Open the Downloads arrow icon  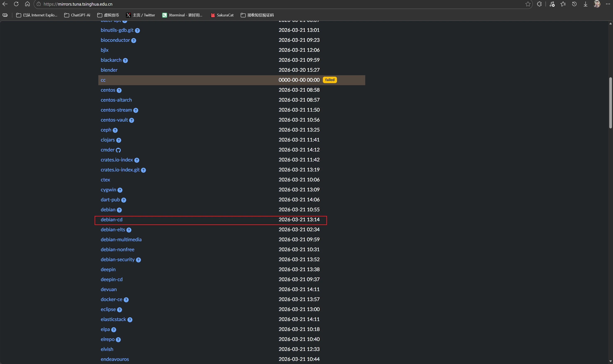(x=586, y=4)
